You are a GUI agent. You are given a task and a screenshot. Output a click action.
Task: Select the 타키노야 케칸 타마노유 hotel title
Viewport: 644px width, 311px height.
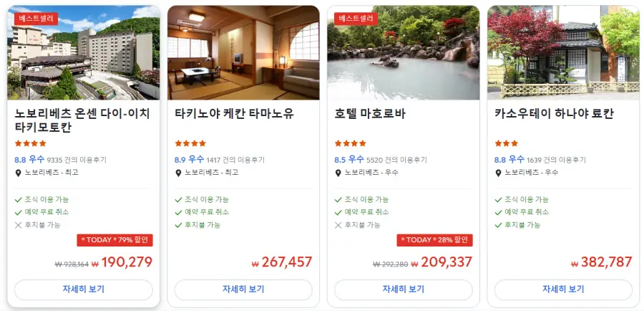(235, 113)
